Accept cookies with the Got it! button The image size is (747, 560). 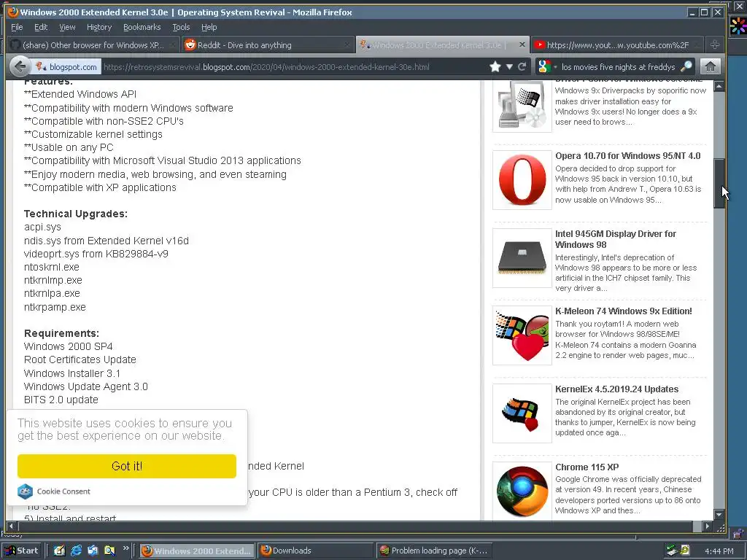pos(127,466)
